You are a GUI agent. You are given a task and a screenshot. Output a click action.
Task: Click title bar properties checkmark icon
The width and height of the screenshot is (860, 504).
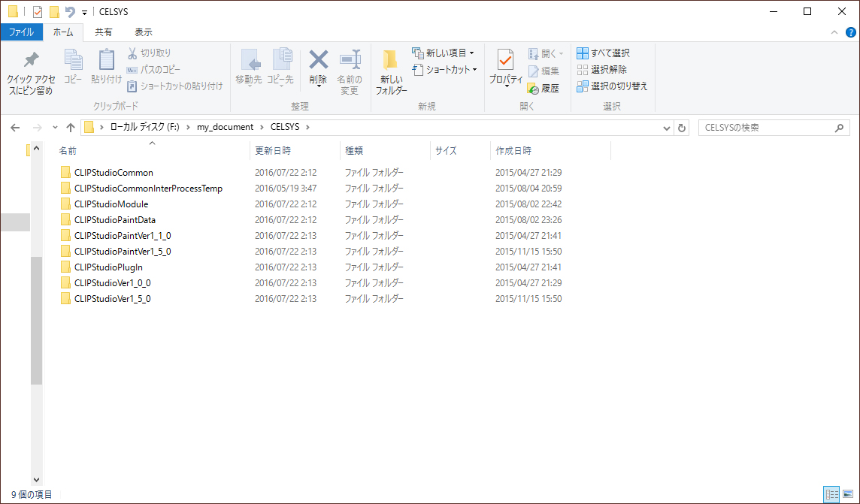[38, 11]
